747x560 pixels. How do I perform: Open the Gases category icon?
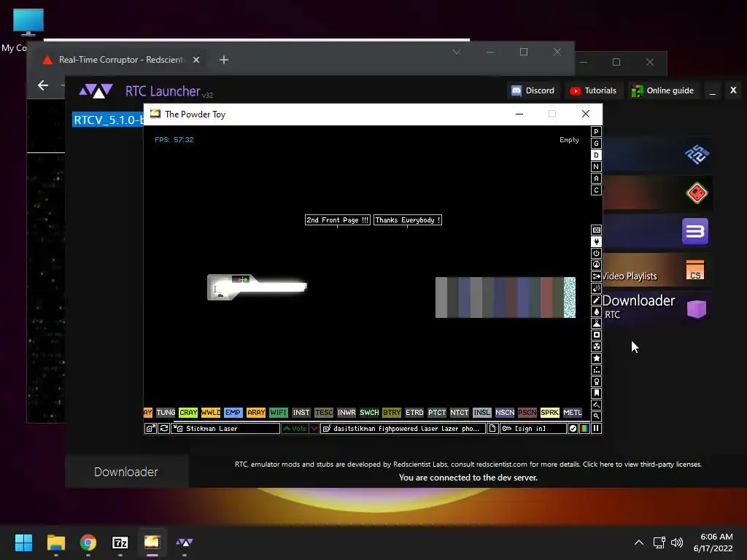coord(596,300)
